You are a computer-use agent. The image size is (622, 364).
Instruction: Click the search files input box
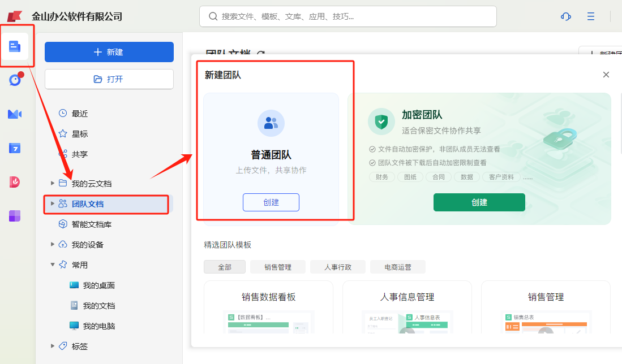(x=348, y=16)
